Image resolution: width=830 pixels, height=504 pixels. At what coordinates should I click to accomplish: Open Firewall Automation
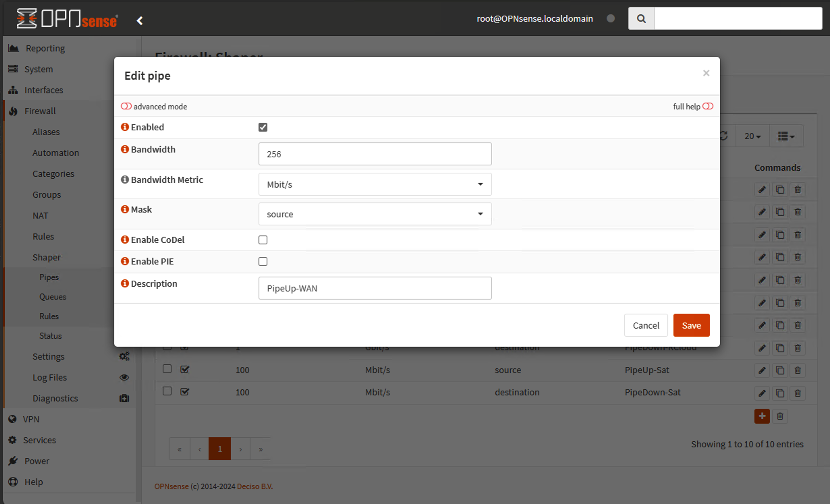coord(56,153)
